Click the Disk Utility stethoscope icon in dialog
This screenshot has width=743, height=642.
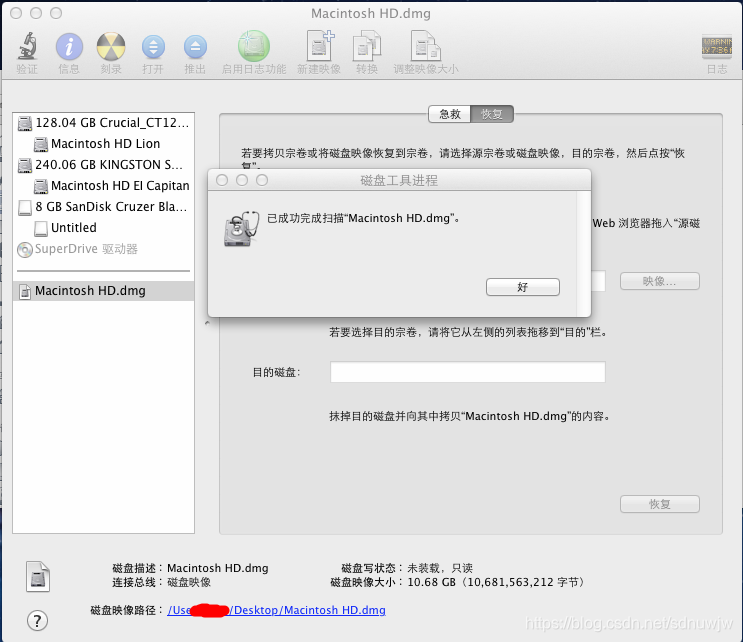[242, 228]
